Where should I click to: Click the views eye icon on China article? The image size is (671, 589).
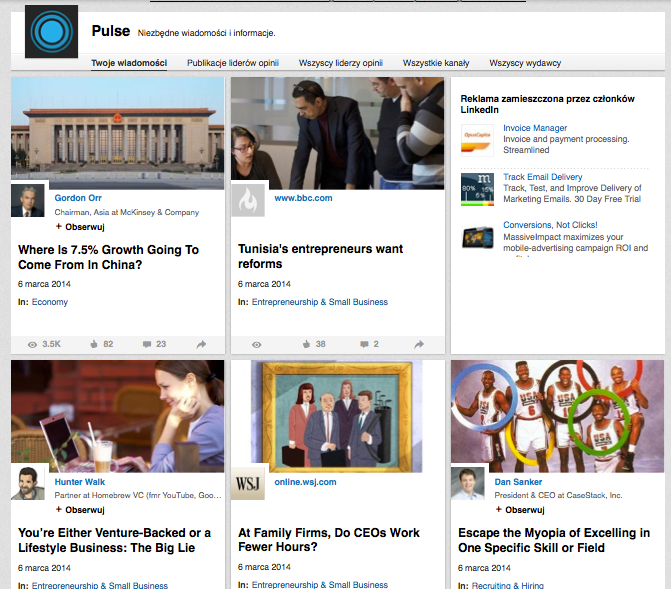tap(32, 344)
